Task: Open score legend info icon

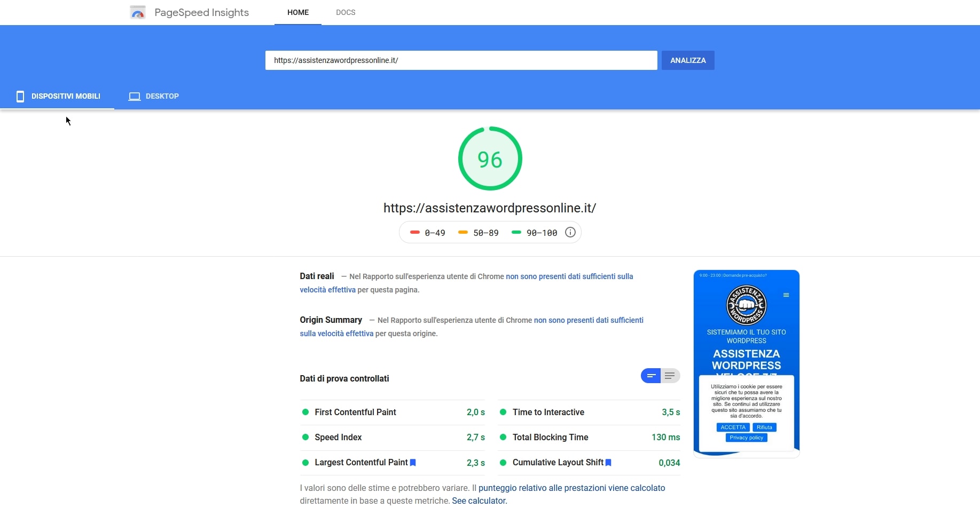Action: coord(570,232)
